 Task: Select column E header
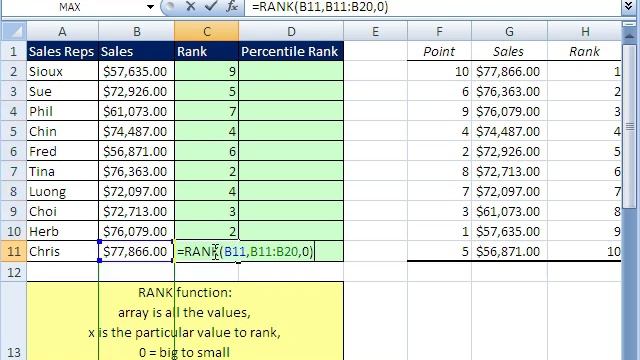tap(375, 31)
